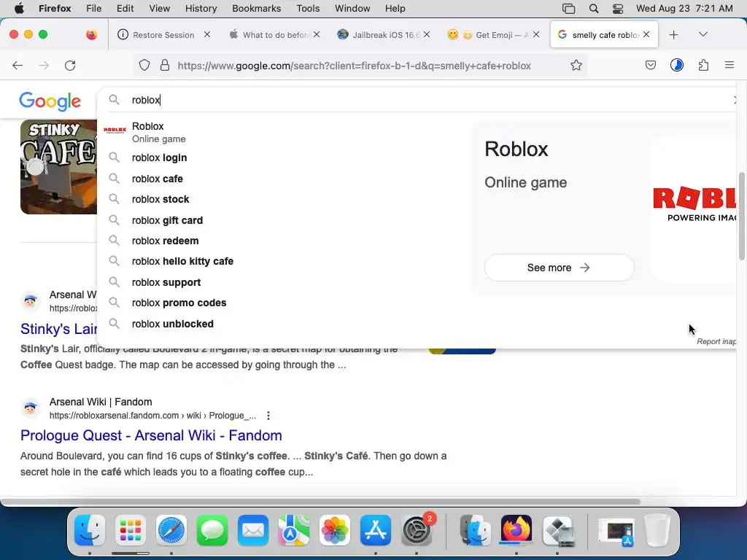Open the Stinky Cafe thumbnail image
747x560 pixels.
(x=58, y=167)
